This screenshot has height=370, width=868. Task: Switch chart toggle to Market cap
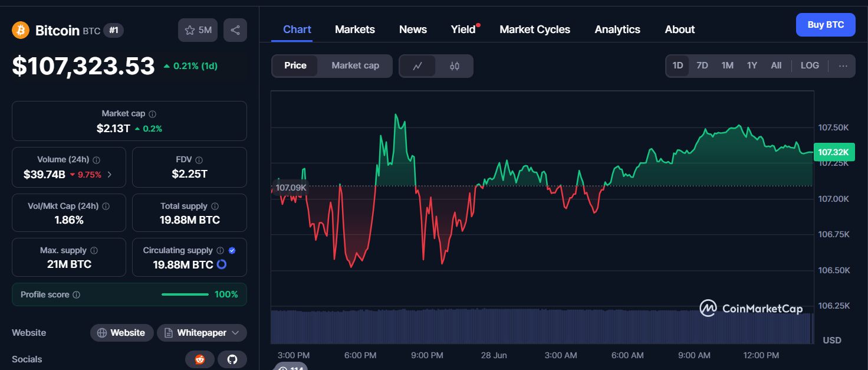click(355, 66)
